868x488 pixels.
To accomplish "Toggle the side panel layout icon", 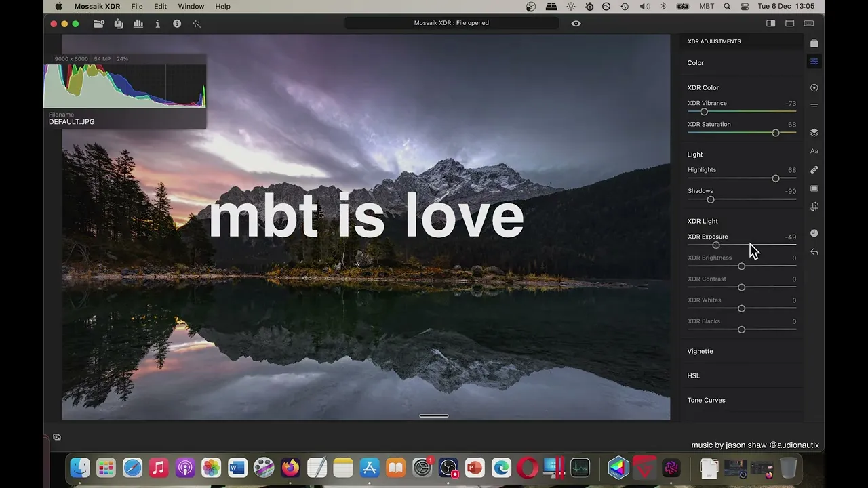I will pyautogui.click(x=771, y=24).
